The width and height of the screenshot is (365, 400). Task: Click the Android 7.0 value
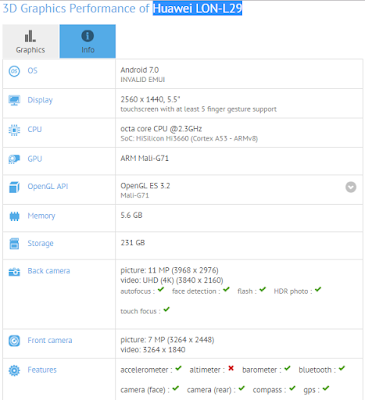click(140, 70)
